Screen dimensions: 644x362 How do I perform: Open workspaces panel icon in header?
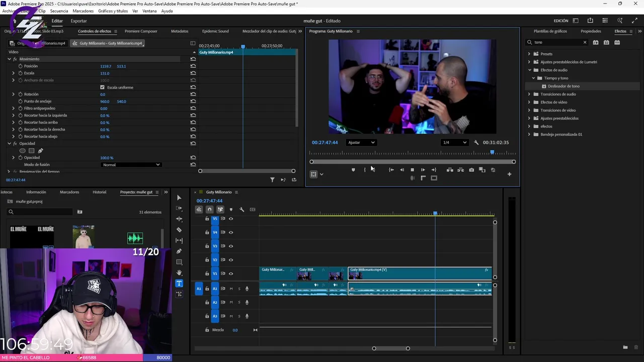576,21
